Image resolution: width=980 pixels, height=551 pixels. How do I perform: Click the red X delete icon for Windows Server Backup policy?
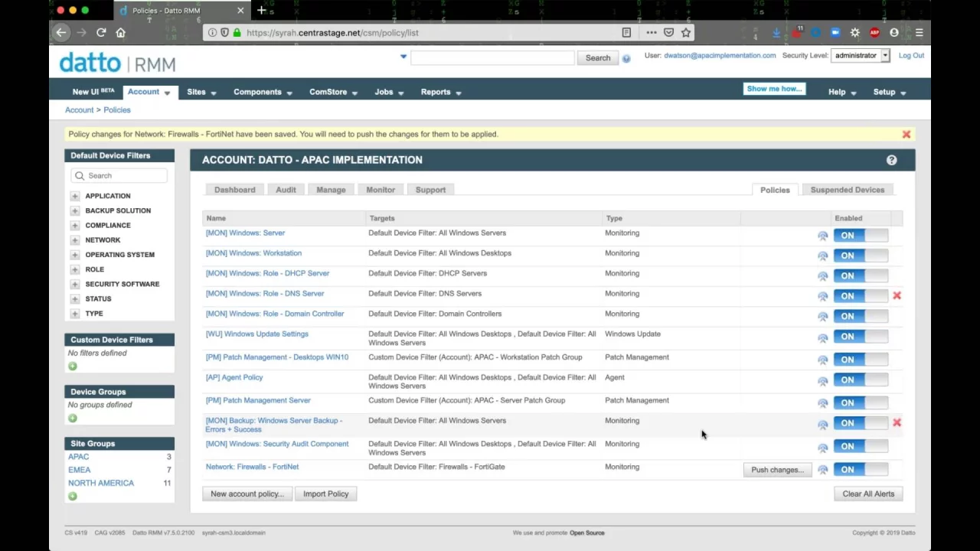point(897,422)
